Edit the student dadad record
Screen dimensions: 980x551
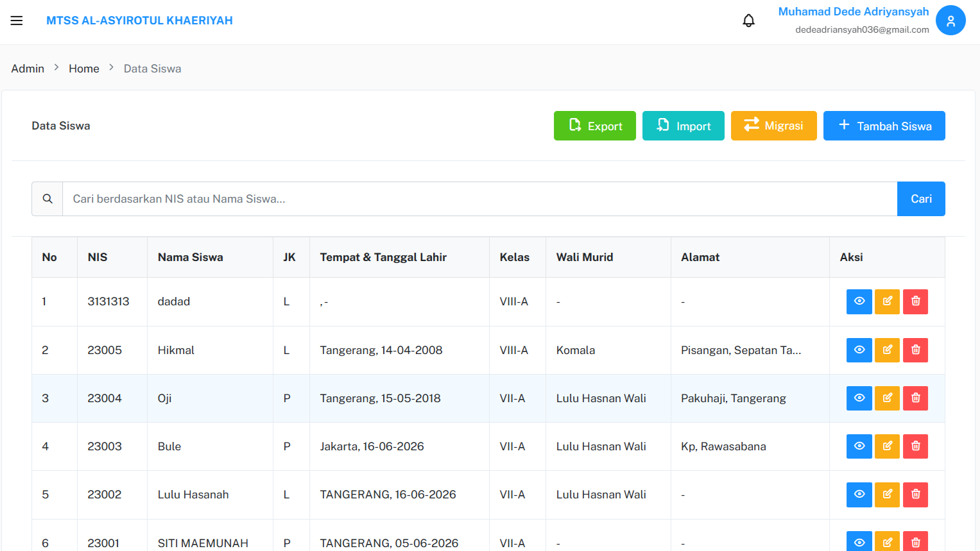(887, 301)
